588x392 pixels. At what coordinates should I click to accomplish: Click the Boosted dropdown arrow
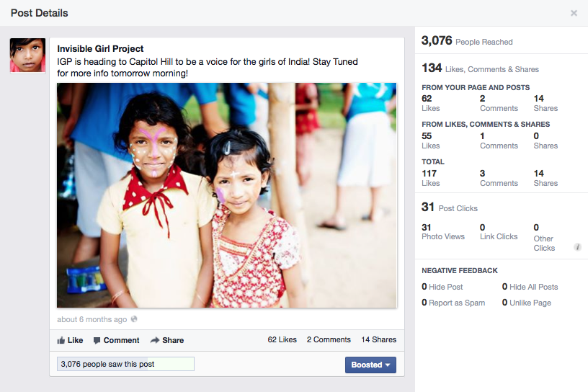[x=388, y=365]
